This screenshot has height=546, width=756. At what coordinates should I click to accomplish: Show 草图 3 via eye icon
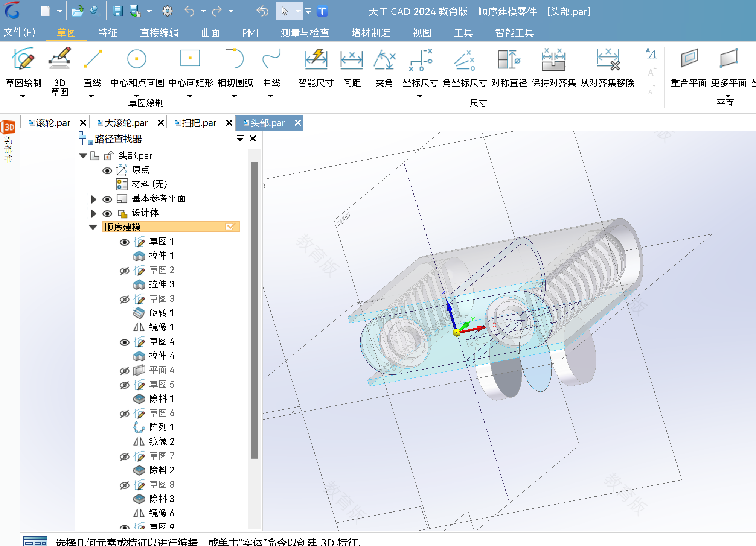coord(125,299)
